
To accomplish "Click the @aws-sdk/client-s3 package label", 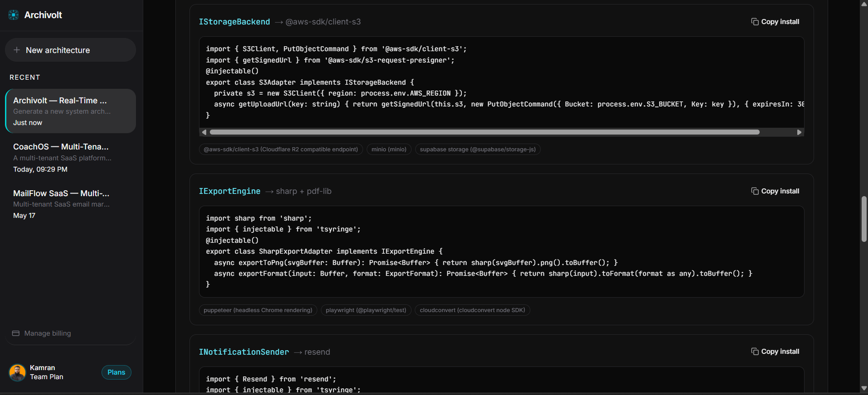I will [x=323, y=22].
